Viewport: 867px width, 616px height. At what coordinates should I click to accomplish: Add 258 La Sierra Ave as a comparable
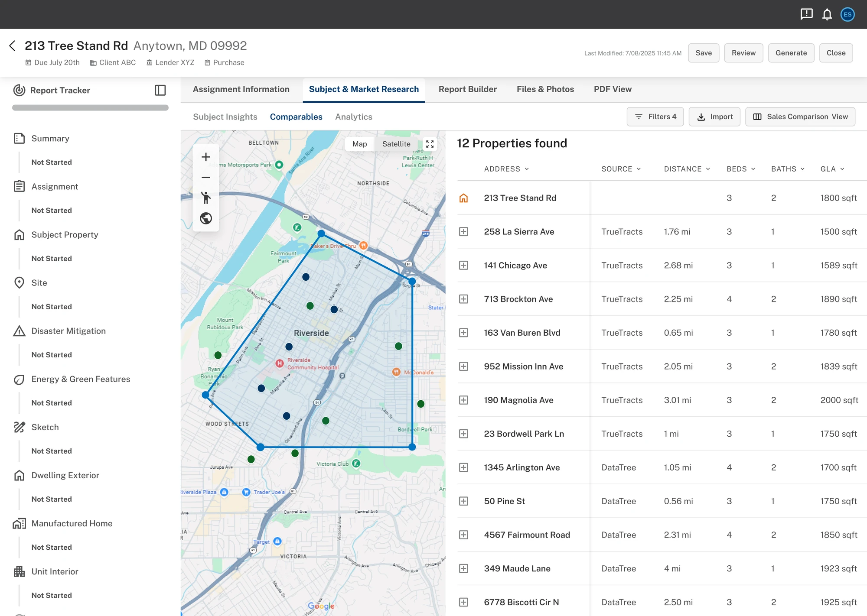tap(463, 231)
